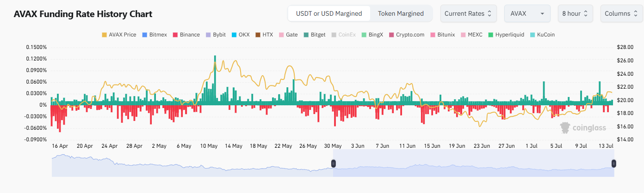Click the right handle of the range slider

click(x=614, y=163)
